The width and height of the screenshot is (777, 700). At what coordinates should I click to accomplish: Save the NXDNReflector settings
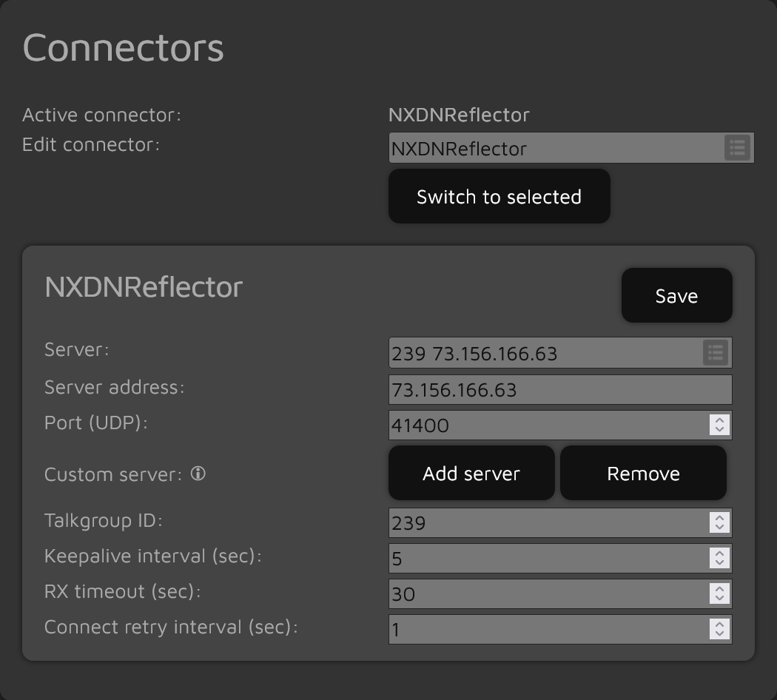coord(676,295)
